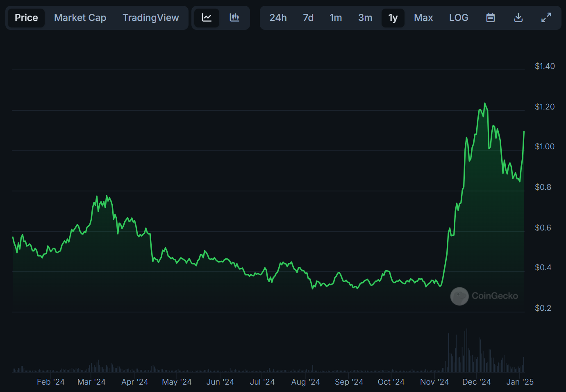Click the $1.00 axis label
The width and height of the screenshot is (566, 392).
tap(545, 146)
